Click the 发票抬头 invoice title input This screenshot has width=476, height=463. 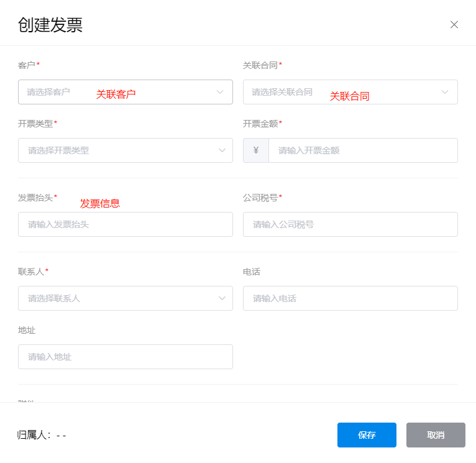coord(125,224)
